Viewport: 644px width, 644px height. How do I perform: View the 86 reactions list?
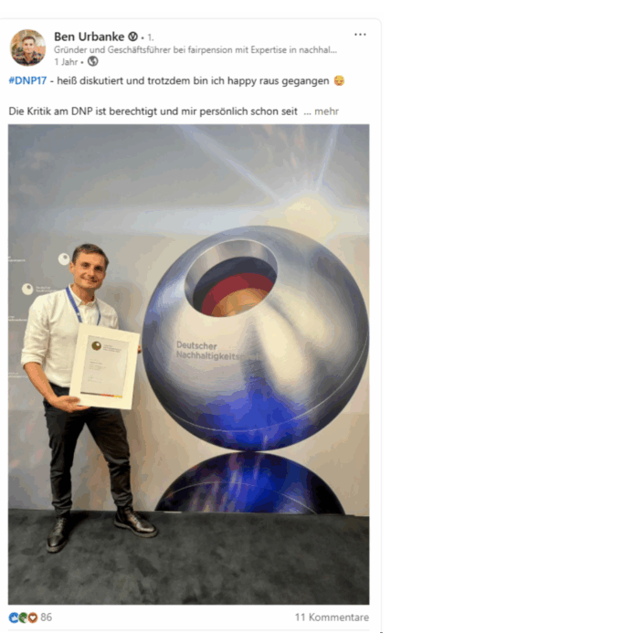pyautogui.click(x=46, y=618)
